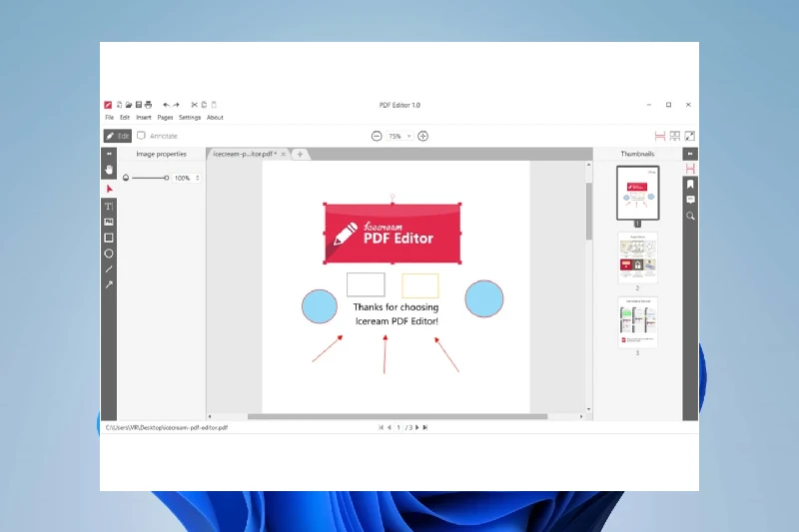Select page 1 thumbnail
The height and width of the screenshot is (532, 799).
click(x=637, y=193)
